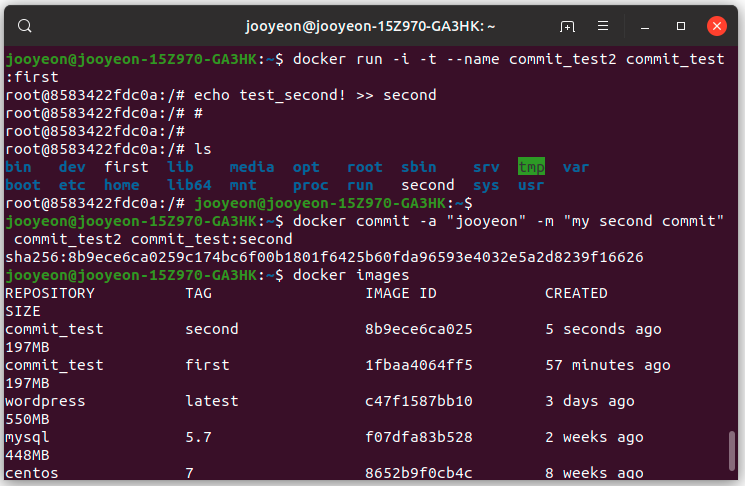The width and height of the screenshot is (745, 486).
Task: Click the 'lib' directory name
Action: pyautogui.click(x=180, y=167)
